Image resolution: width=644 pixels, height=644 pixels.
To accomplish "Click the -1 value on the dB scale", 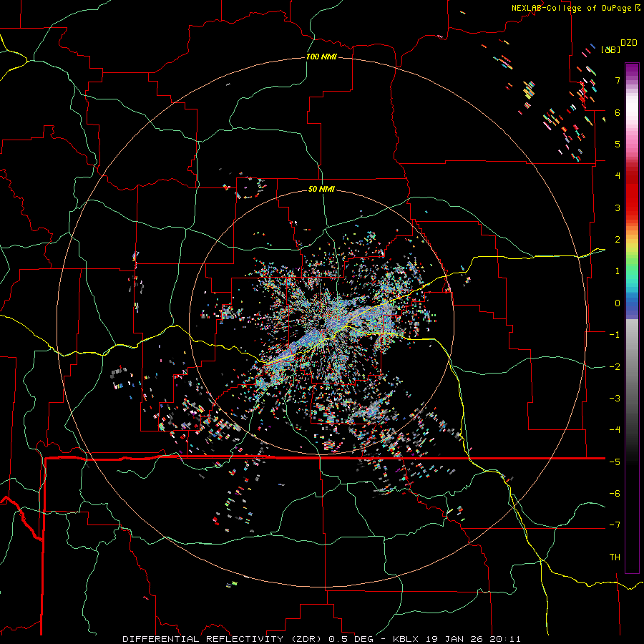I will [615, 335].
